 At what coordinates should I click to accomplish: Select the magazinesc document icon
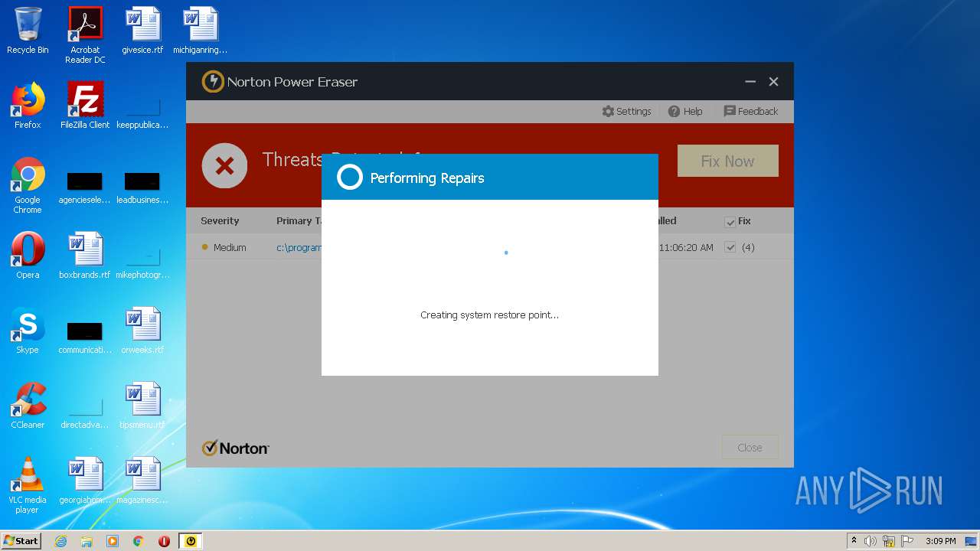pyautogui.click(x=142, y=481)
